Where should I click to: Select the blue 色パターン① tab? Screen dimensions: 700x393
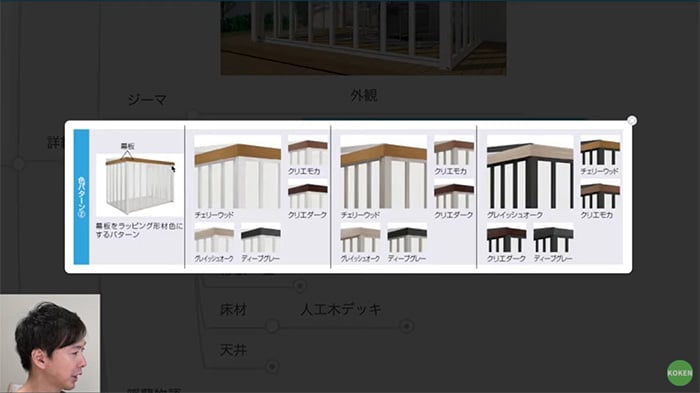click(x=81, y=197)
